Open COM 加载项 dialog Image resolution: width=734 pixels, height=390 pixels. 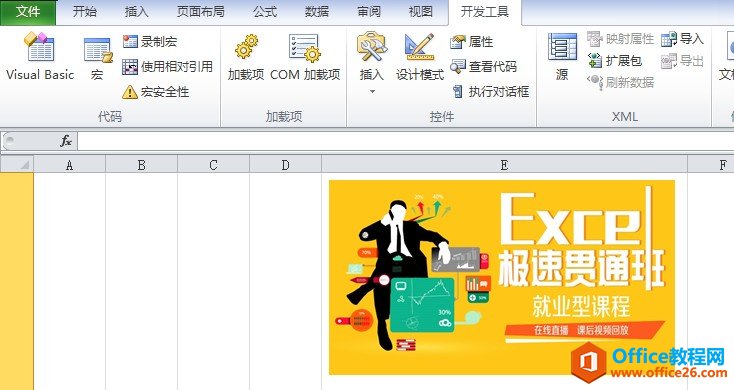(305, 57)
